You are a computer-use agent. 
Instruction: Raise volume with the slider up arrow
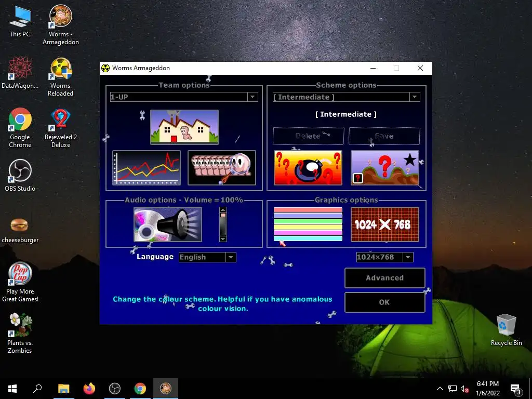tap(223, 210)
